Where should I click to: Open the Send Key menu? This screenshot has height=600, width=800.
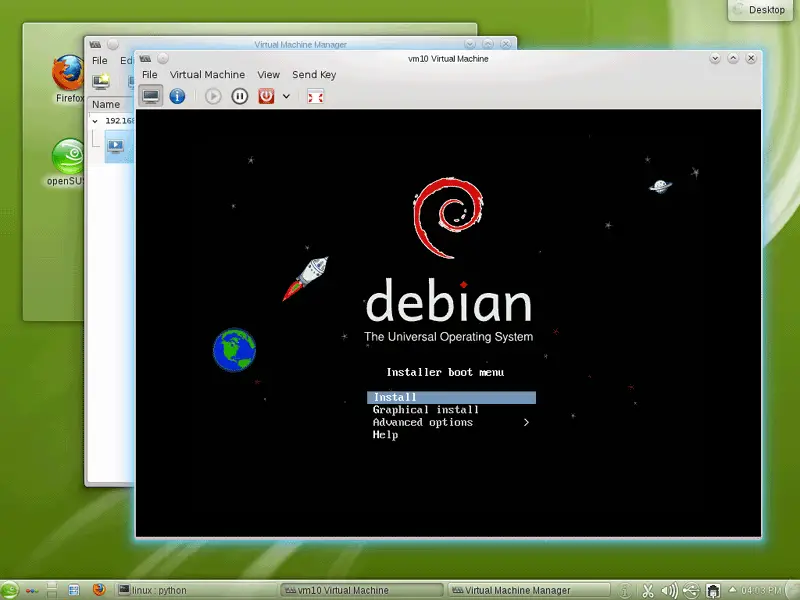(x=314, y=74)
